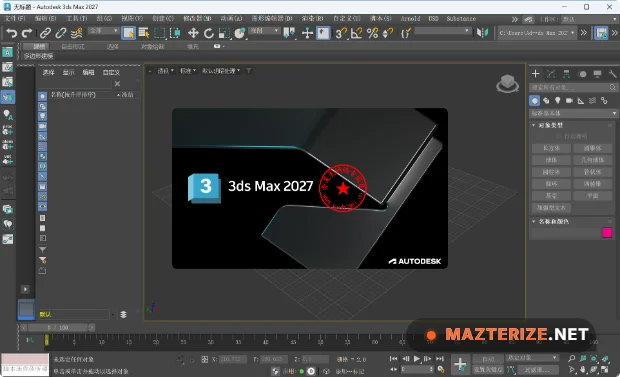Switch to the 对象绘制 ribbon tab
Image resolution: width=620 pixels, height=377 pixels.
pos(152,46)
